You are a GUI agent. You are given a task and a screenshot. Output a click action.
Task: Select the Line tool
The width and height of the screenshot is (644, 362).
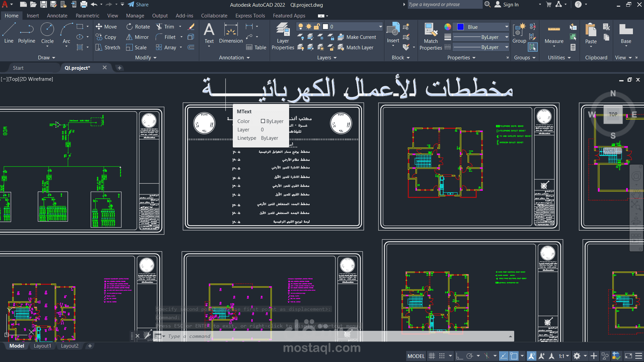coord(8,34)
